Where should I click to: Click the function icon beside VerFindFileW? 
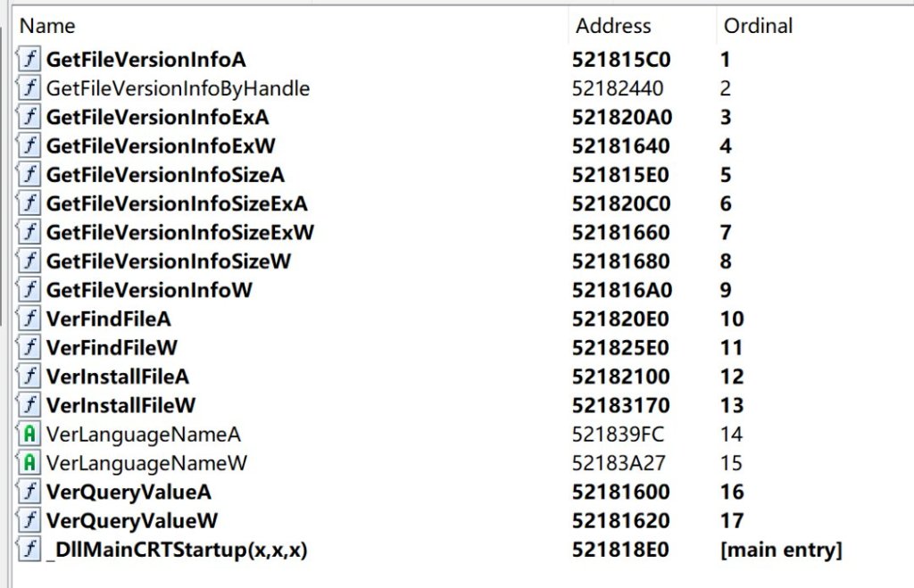pos(29,347)
